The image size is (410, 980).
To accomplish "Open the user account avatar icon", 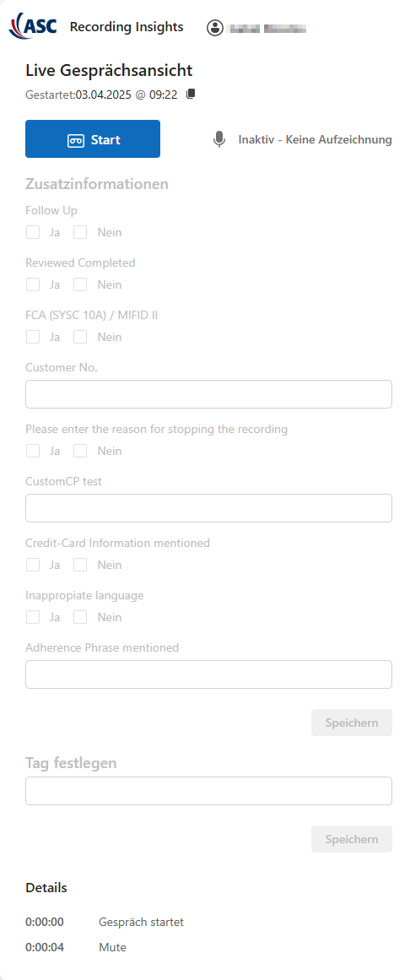I will click(215, 28).
